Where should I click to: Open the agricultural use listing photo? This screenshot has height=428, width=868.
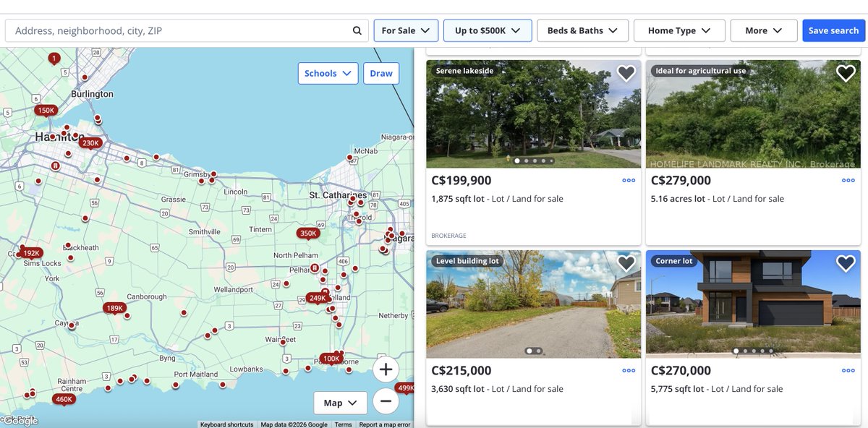(x=753, y=114)
